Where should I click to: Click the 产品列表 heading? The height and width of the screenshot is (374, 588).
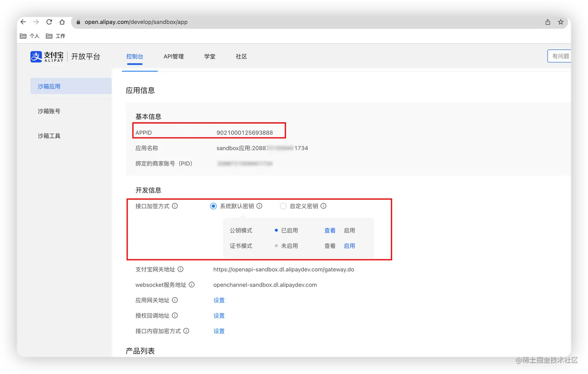pyautogui.click(x=140, y=351)
